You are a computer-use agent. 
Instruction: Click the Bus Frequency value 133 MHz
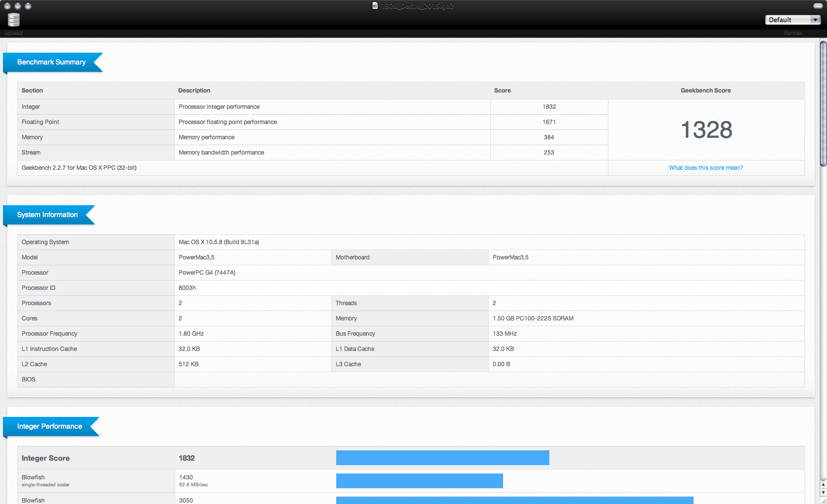click(x=505, y=334)
